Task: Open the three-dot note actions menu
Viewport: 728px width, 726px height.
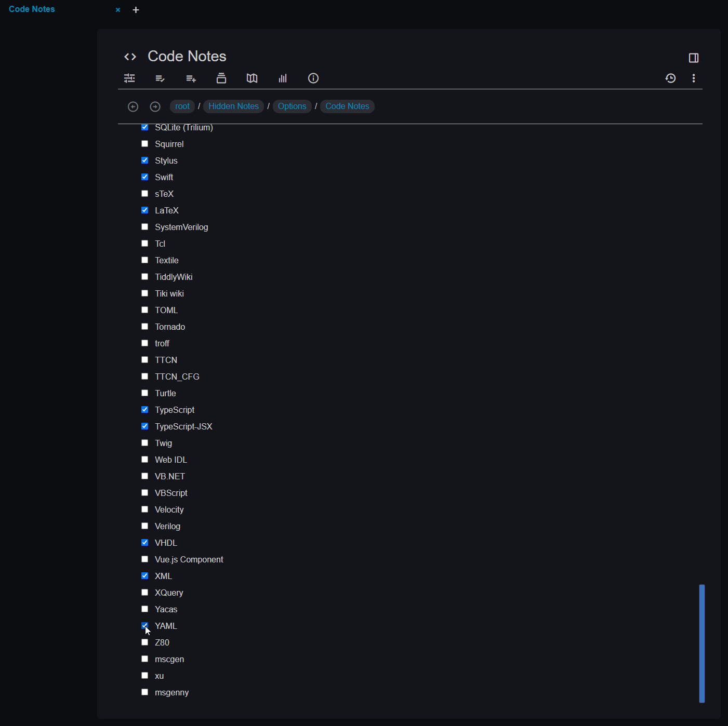Action: point(694,78)
